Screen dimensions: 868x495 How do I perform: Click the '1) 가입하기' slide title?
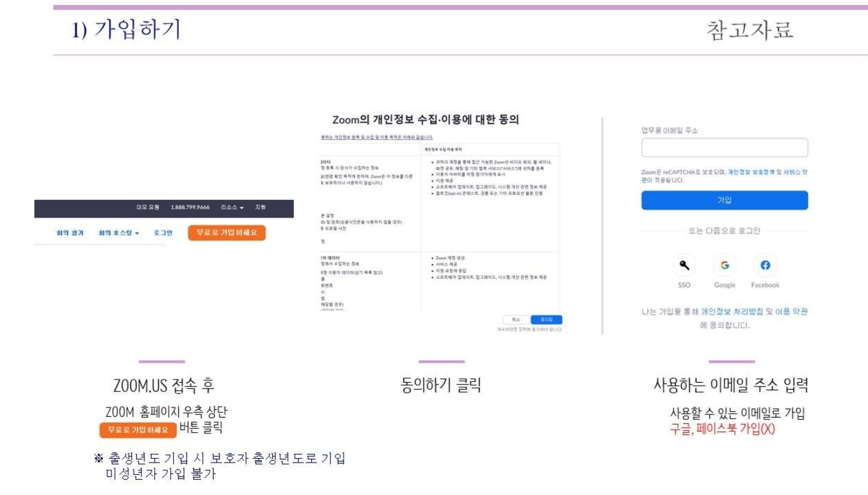(x=126, y=29)
